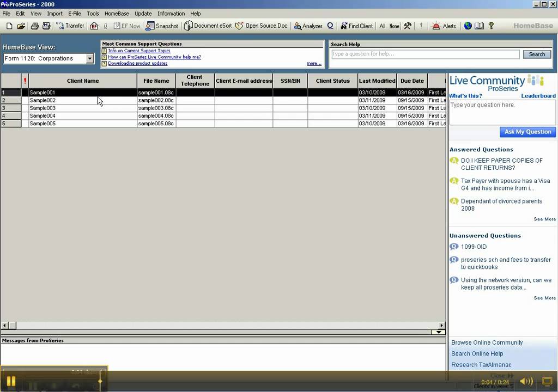Click the exclamation mark toolbar icon

coord(421,26)
